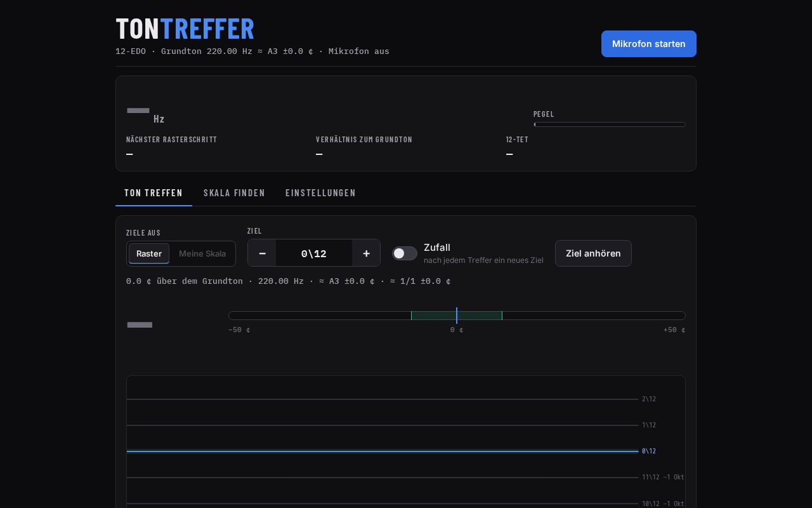Select Raster as target source
The height and width of the screenshot is (508, 812).
click(x=149, y=253)
